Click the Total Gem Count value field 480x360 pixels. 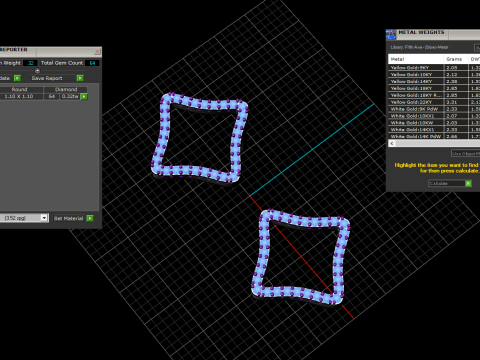coord(92,63)
